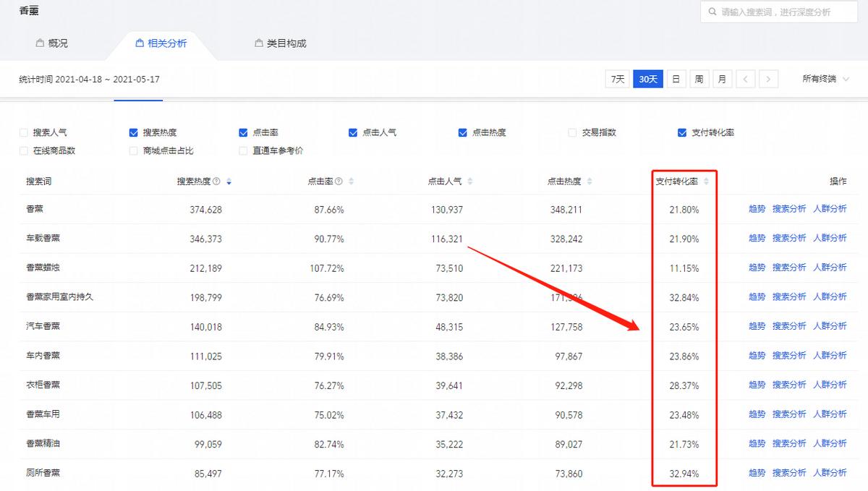Select the 7天 time range

pyautogui.click(x=617, y=78)
